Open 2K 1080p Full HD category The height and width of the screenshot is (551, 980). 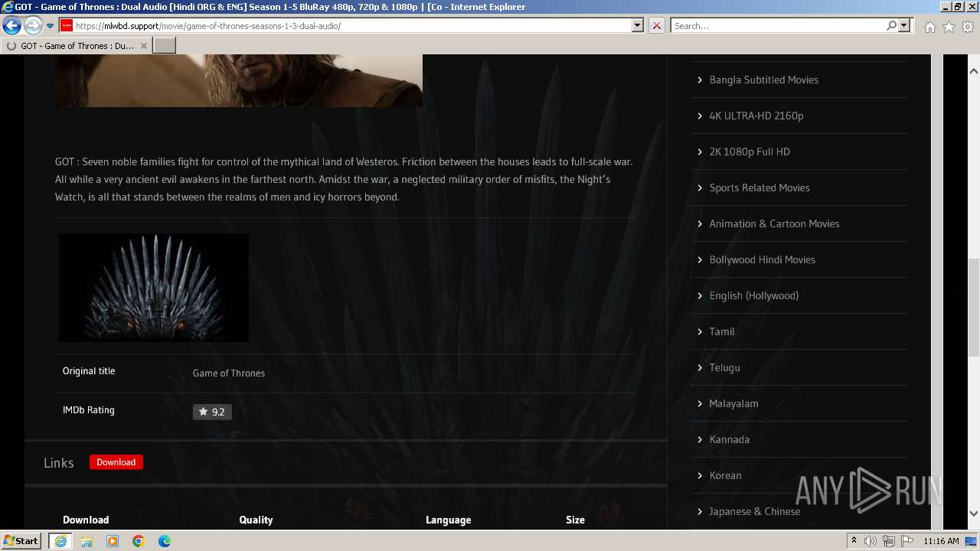click(749, 152)
